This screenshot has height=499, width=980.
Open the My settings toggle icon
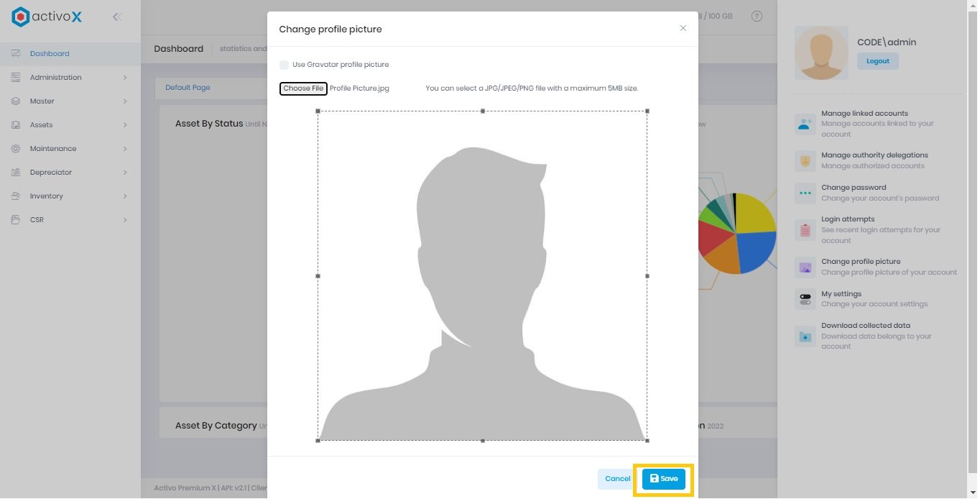tap(805, 299)
